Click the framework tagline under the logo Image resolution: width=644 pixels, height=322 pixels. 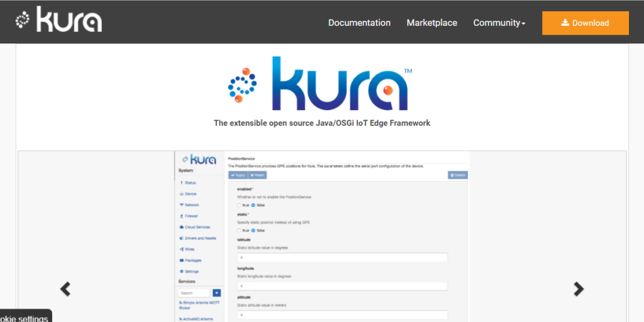point(322,123)
